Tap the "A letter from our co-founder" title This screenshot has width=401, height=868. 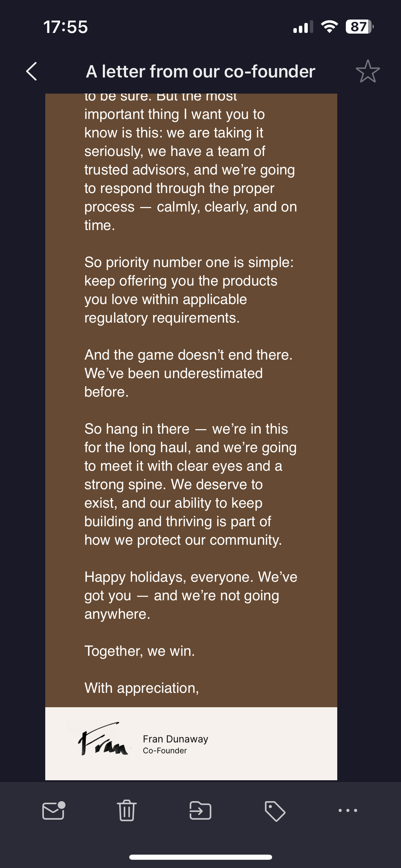(200, 71)
